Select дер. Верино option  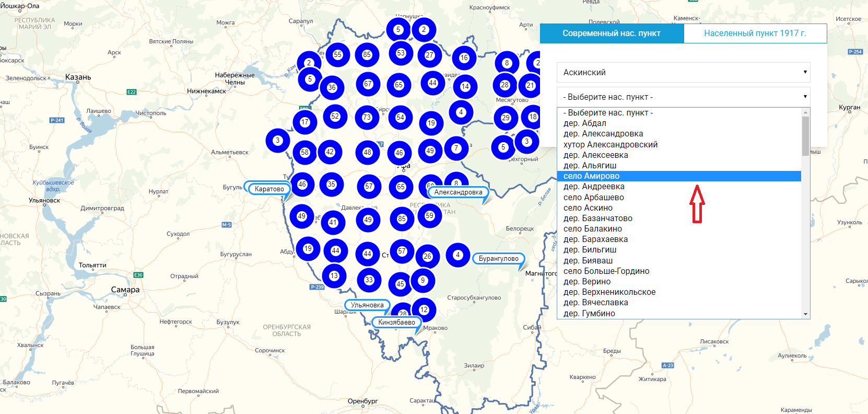(679, 282)
